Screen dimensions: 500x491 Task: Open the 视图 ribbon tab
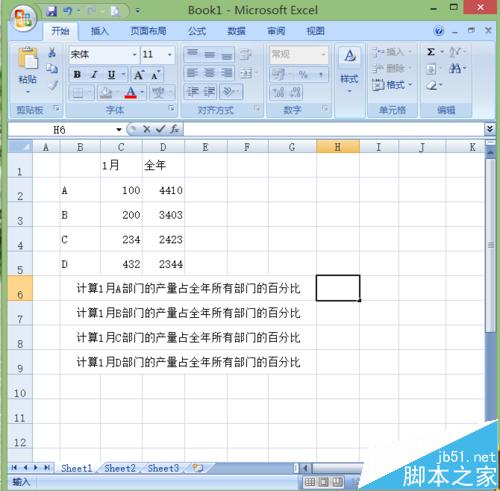pyautogui.click(x=315, y=31)
